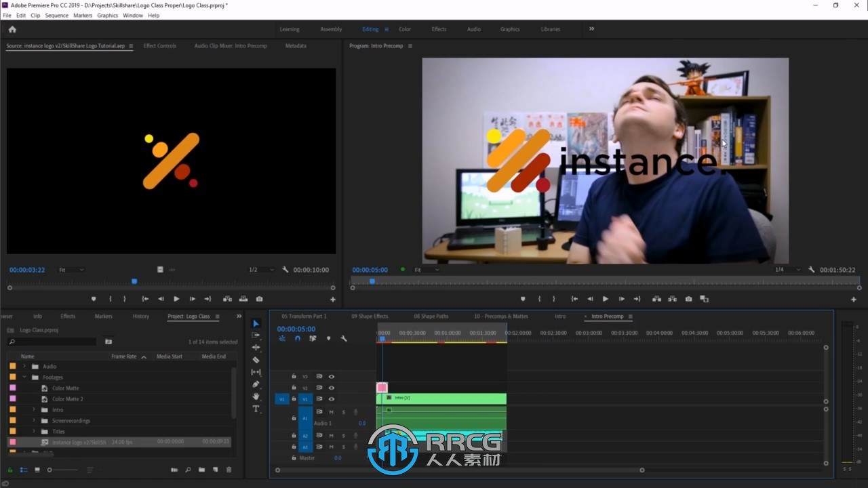
Task: Click Program monitor scrubber playhead
Action: [372, 281]
